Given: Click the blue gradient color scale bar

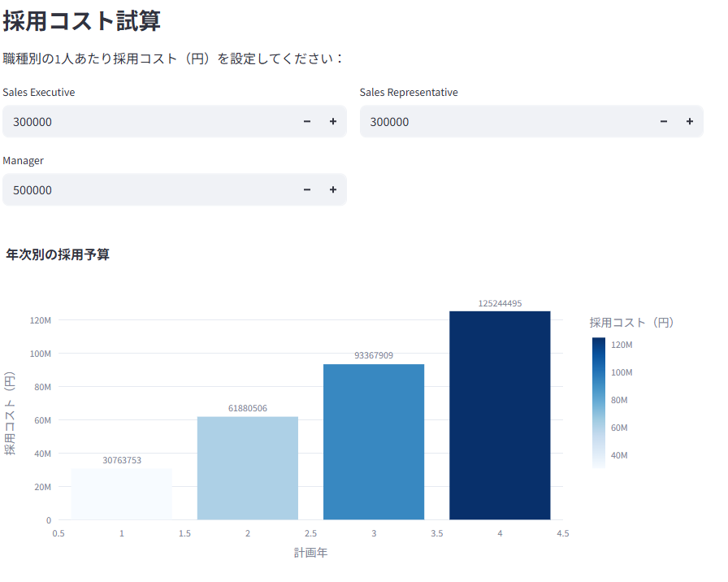Looking at the screenshot, I should point(599,402).
